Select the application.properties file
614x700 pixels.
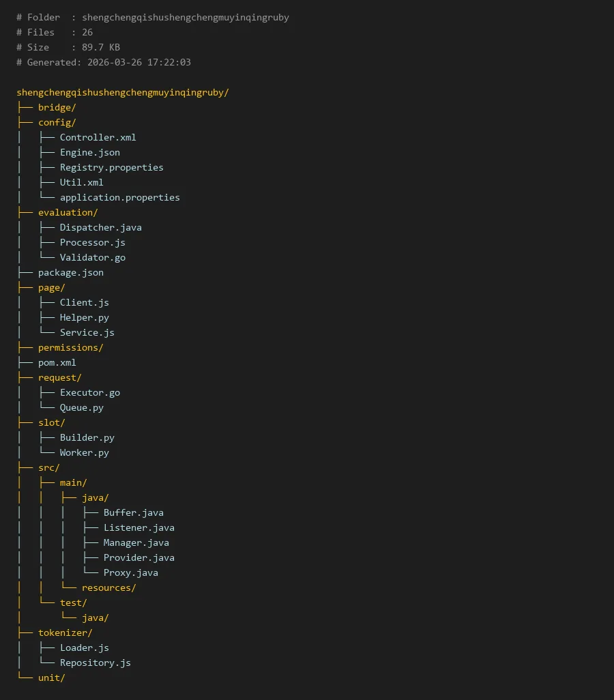(119, 197)
